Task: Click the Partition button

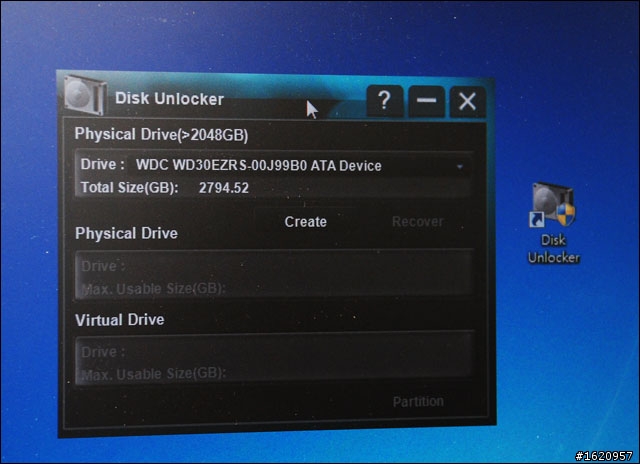Action: tap(418, 402)
